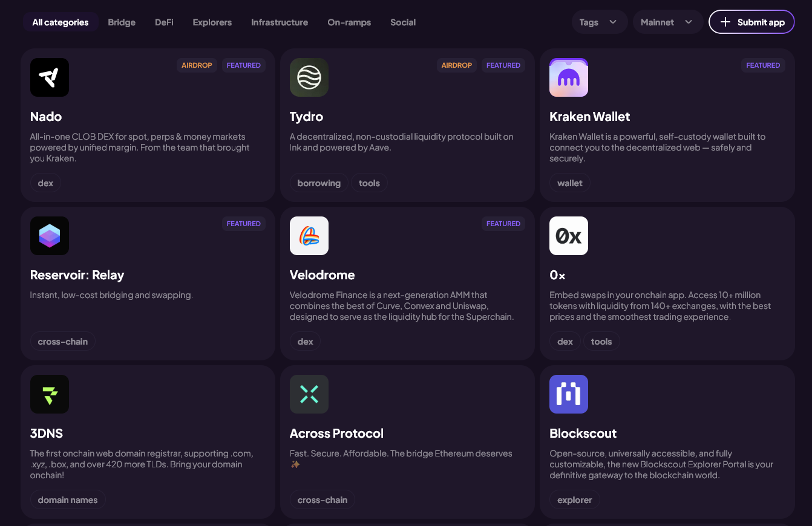The width and height of the screenshot is (812, 526).
Task: Click the 3DNS green logo
Action: [x=49, y=394]
